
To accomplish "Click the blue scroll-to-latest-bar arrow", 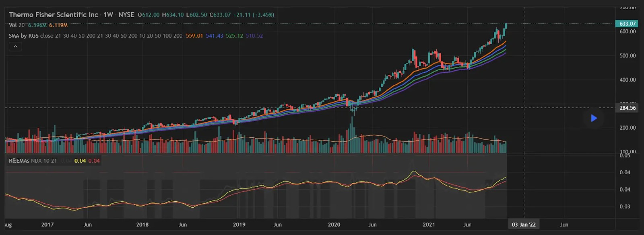I will (x=594, y=118).
